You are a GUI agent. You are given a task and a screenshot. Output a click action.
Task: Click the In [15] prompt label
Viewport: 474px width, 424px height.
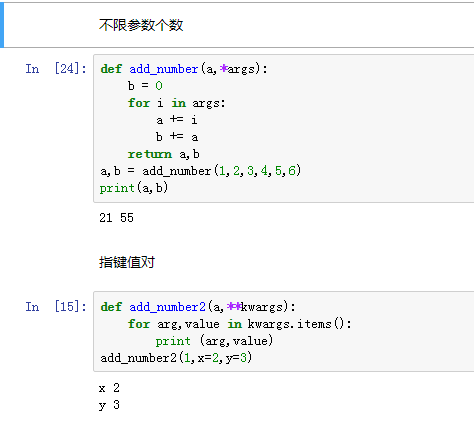click(x=56, y=307)
